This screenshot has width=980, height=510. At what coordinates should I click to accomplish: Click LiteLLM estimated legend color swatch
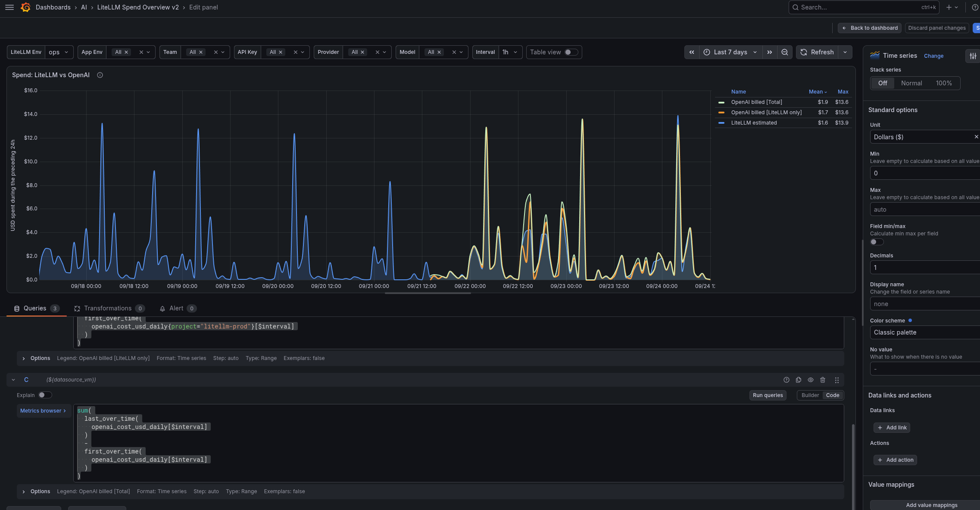(721, 123)
